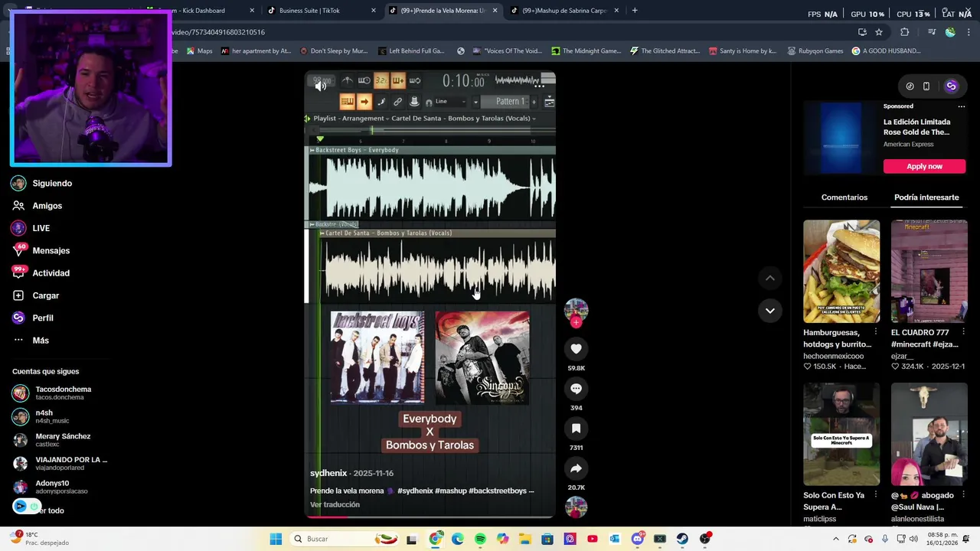The height and width of the screenshot is (551, 980).
Task: Mute the video with the speaker icon
Action: [x=321, y=86]
